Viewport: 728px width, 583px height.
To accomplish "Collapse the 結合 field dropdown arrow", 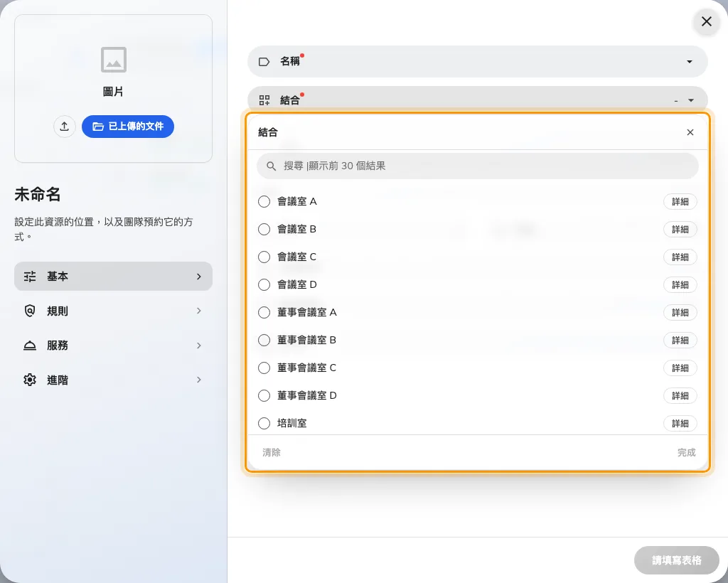I will (x=691, y=100).
